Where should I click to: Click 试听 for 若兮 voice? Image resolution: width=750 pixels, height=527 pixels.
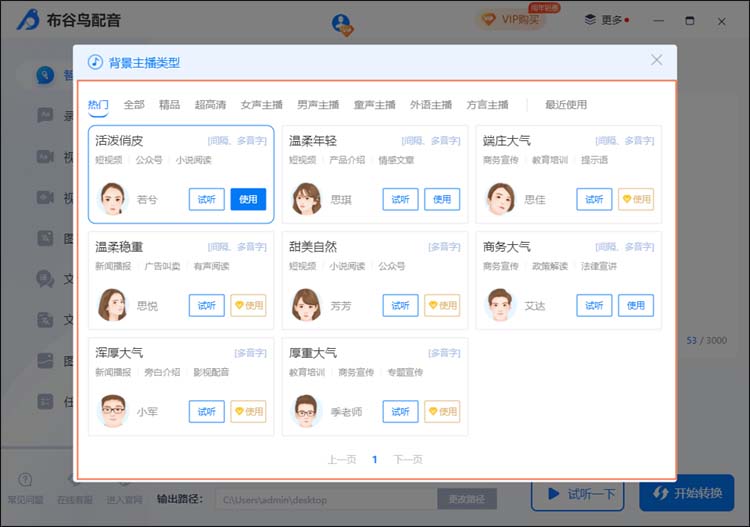pyautogui.click(x=207, y=199)
